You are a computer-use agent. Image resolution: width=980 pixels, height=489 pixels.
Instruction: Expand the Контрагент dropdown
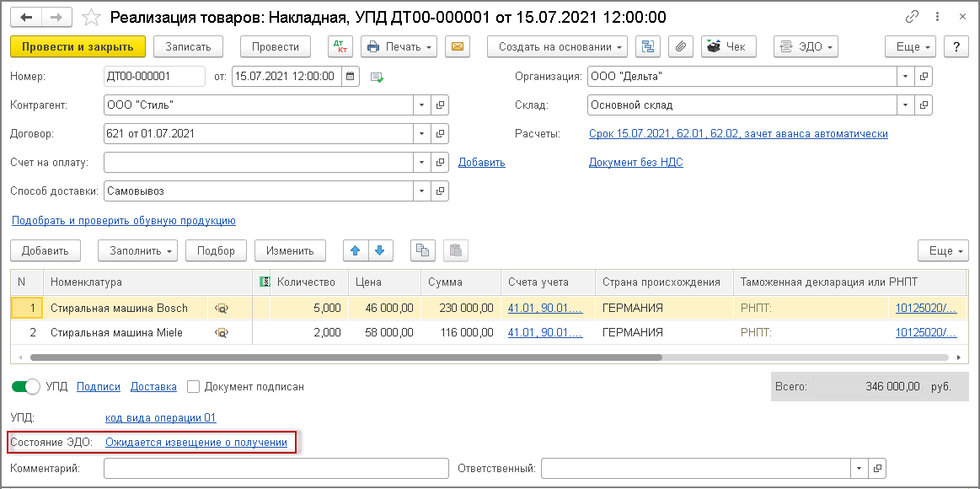point(422,105)
